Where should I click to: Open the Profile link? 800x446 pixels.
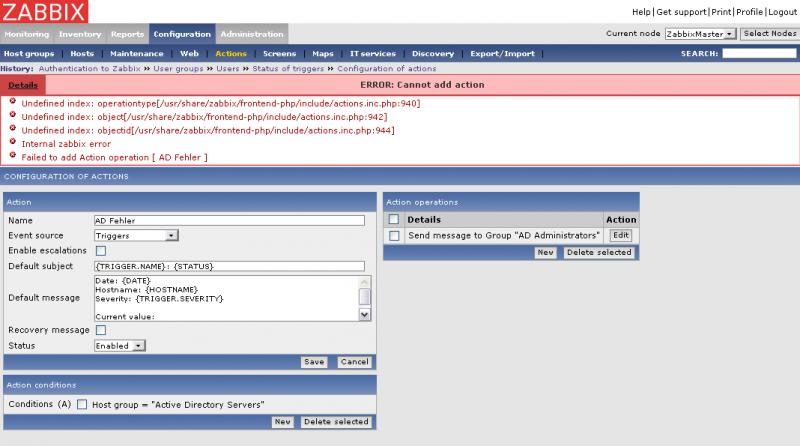coord(749,12)
